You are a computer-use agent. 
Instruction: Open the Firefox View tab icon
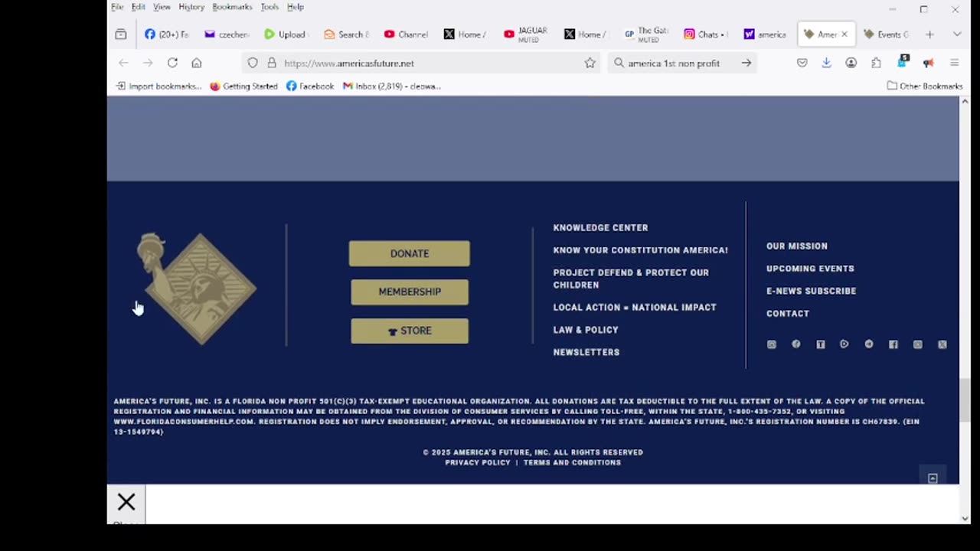point(121,34)
